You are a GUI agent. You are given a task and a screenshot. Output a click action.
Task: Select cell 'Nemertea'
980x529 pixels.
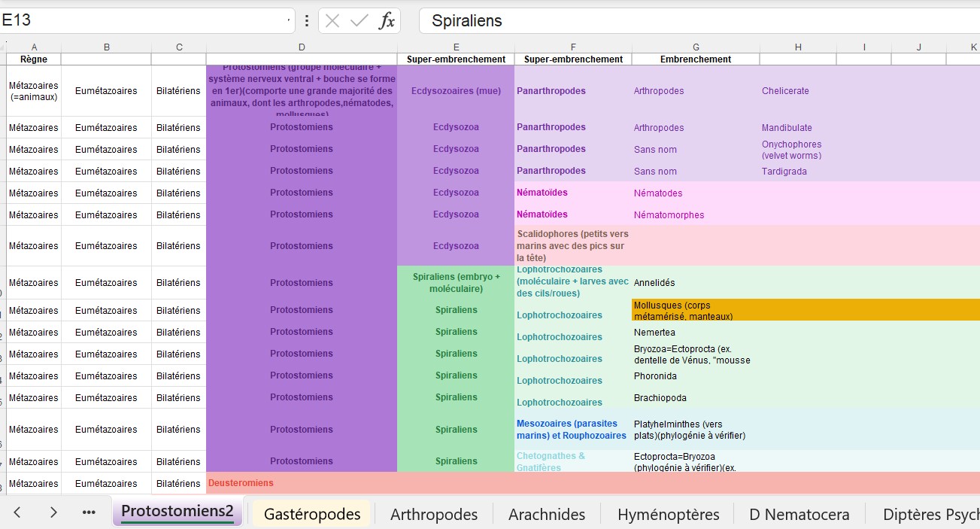696,332
